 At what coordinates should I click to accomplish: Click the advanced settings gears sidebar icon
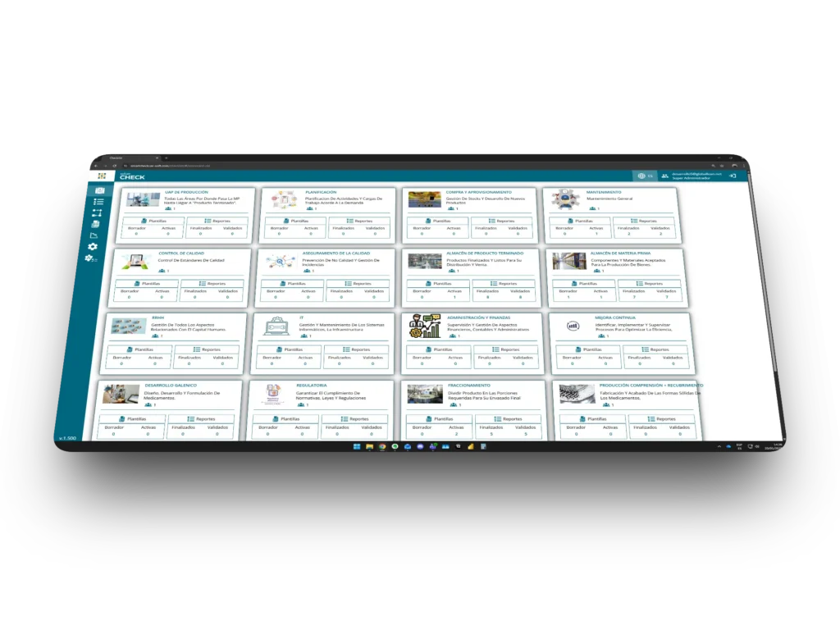tap(91, 259)
